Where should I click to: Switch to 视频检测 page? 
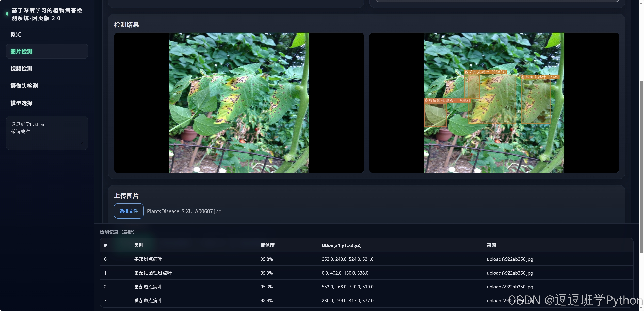coord(21,69)
